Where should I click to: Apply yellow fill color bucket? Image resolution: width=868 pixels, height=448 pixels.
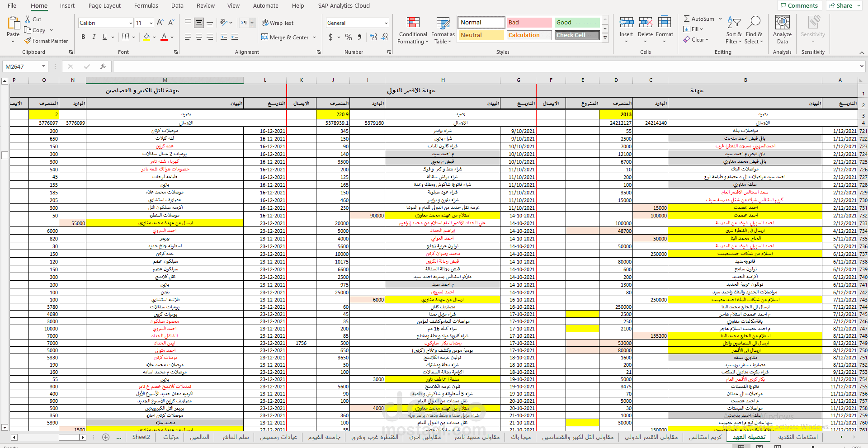(146, 37)
